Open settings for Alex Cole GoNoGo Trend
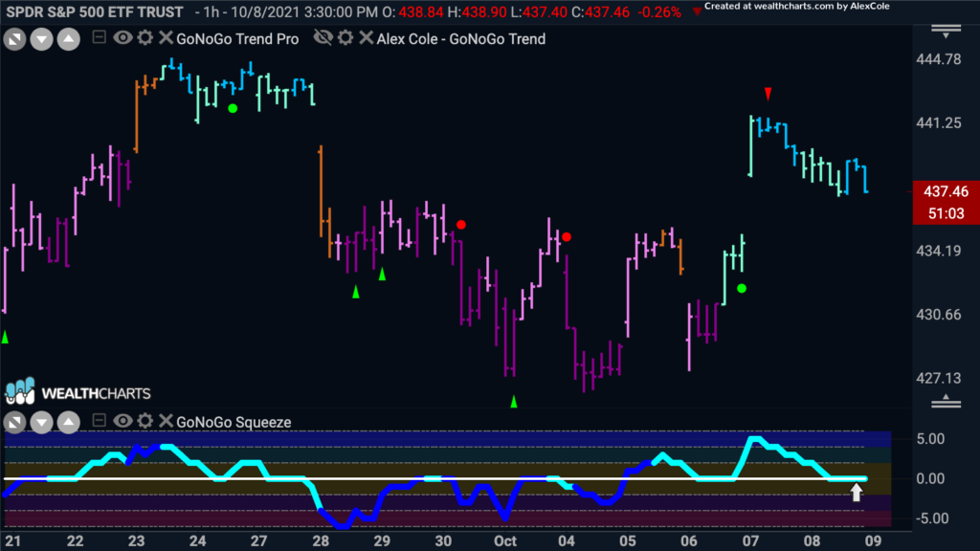 click(345, 38)
